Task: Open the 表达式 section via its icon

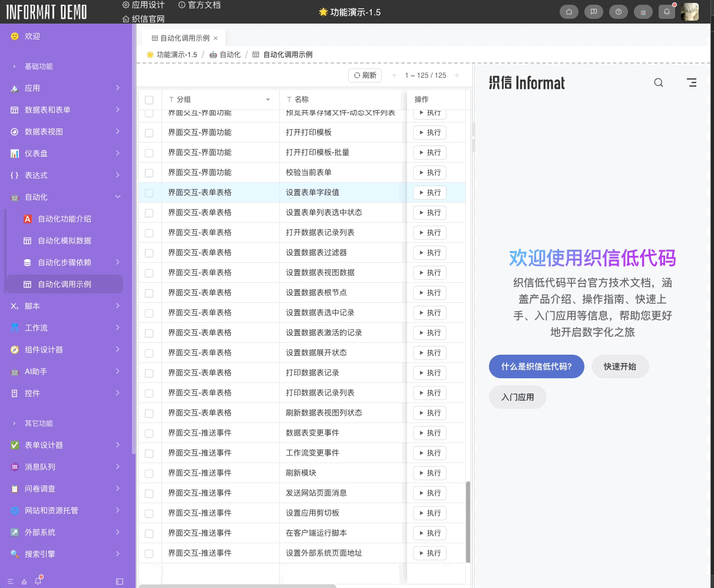Action: pyautogui.click(x=14, y=175)
